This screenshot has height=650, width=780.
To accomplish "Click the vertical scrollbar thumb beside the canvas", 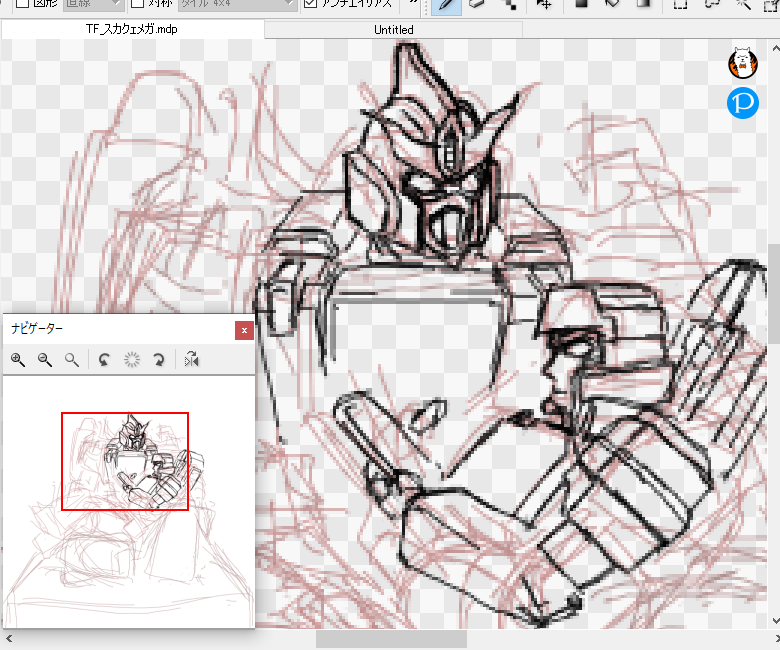I will tap(775, 293).
